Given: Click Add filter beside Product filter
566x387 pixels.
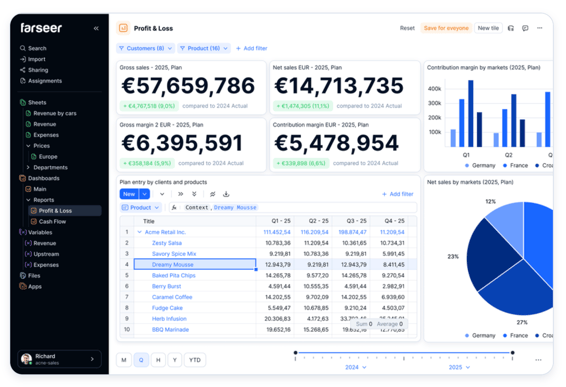Looking at the screenshot, I should pyautogui.click(x=252, y=48).
